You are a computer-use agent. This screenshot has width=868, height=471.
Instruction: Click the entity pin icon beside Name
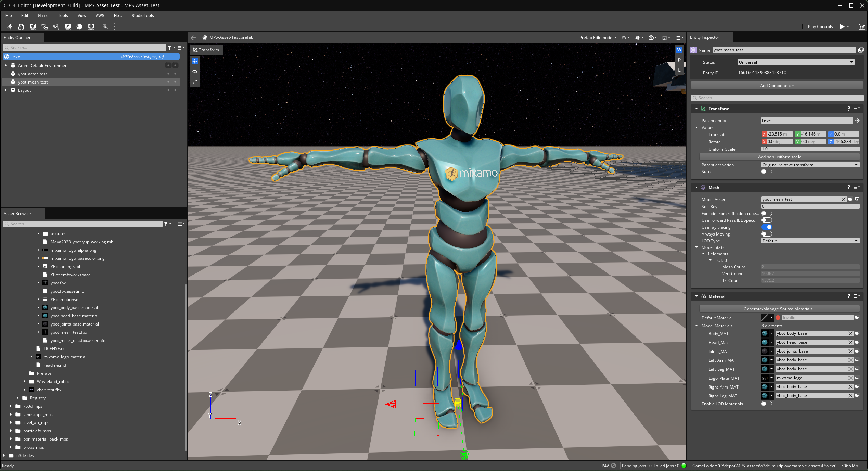[861, 50]
